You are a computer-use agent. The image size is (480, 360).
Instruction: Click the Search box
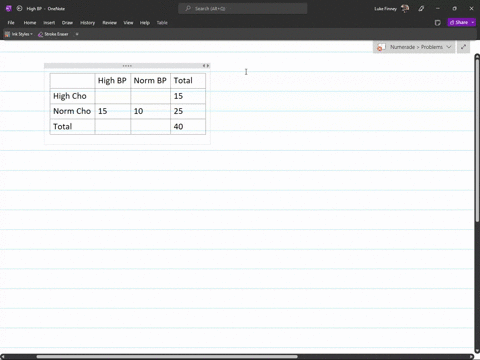click(243, 9)
